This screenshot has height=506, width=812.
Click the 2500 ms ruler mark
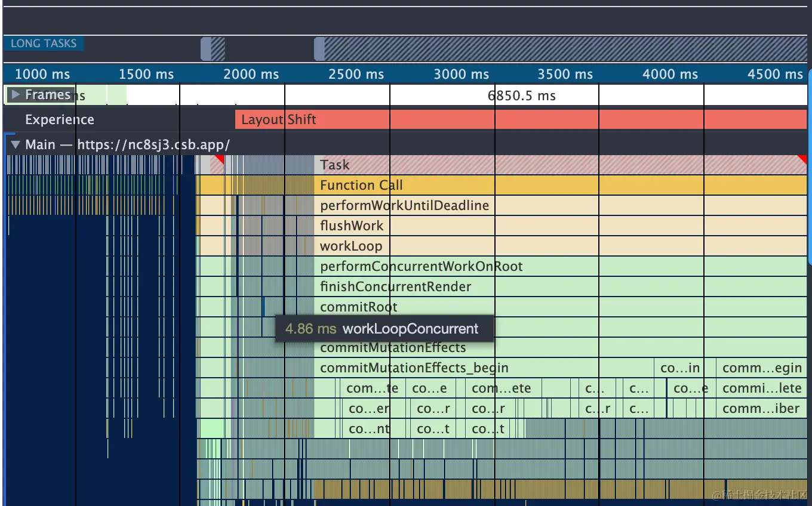click(x=356, y=74)
